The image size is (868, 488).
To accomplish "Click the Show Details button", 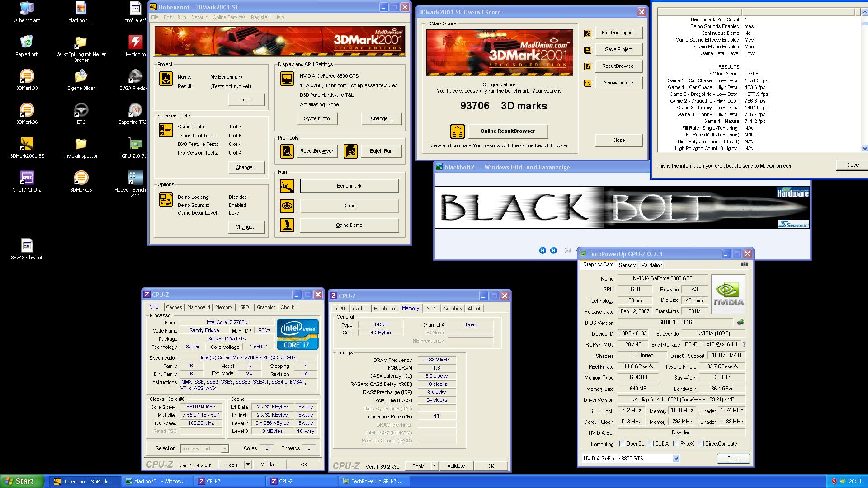I will coord(618,83).
